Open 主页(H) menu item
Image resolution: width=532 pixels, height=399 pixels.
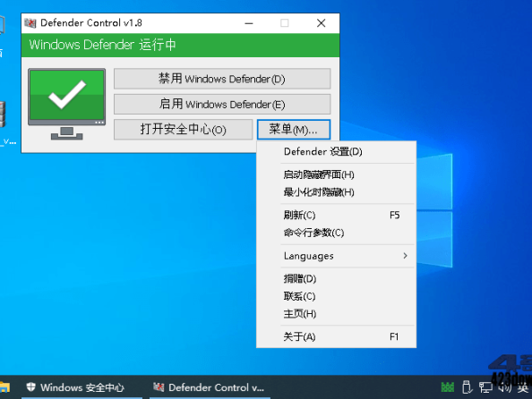click(x=336, y=314)
